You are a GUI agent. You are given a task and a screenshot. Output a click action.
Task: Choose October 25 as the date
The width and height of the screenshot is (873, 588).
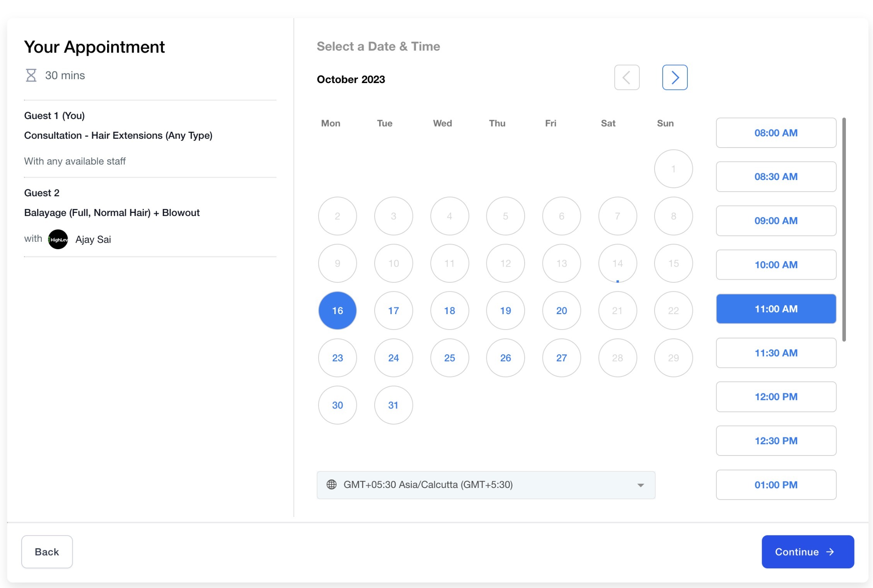(449, 358)
